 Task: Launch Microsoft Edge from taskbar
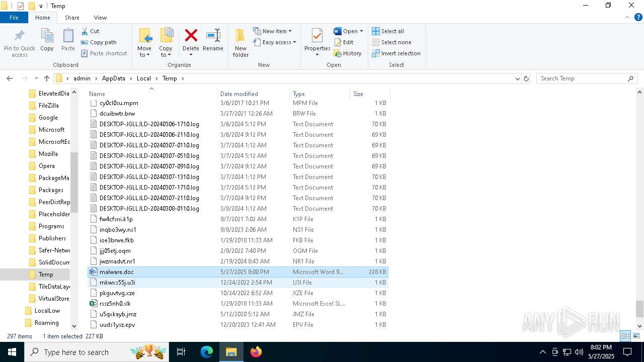point(207,352)
